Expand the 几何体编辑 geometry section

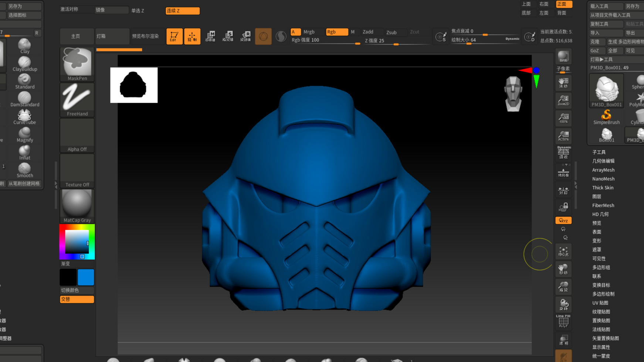pos(603,161)
